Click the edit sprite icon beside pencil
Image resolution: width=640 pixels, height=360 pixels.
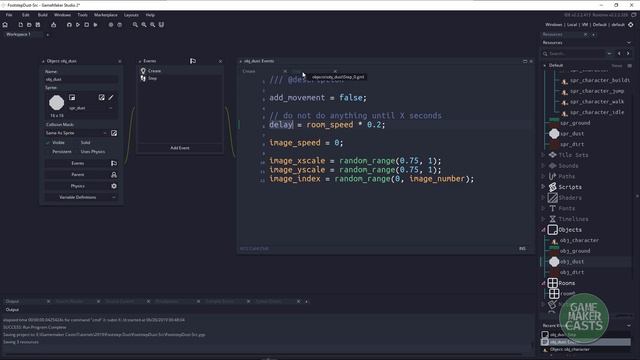coord(102,98)
